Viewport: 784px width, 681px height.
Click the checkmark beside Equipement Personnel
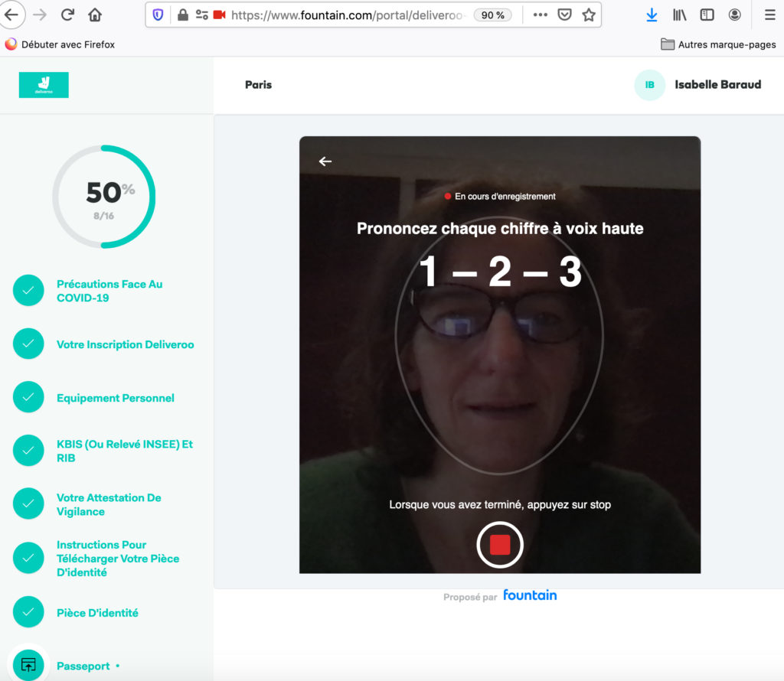tap(28, 397)
